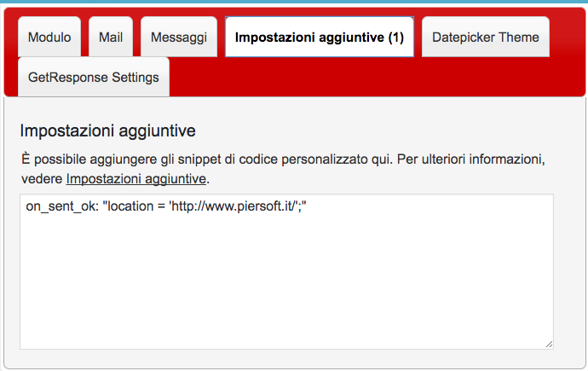
Task: Click the (1) count in the active tab
Action: [396, 38]
